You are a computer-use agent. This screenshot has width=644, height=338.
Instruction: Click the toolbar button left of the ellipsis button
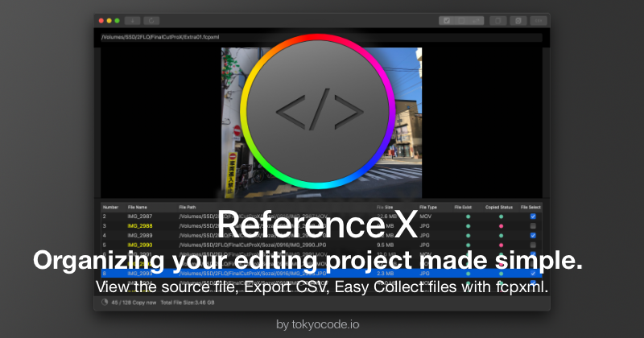coord(518,21)
